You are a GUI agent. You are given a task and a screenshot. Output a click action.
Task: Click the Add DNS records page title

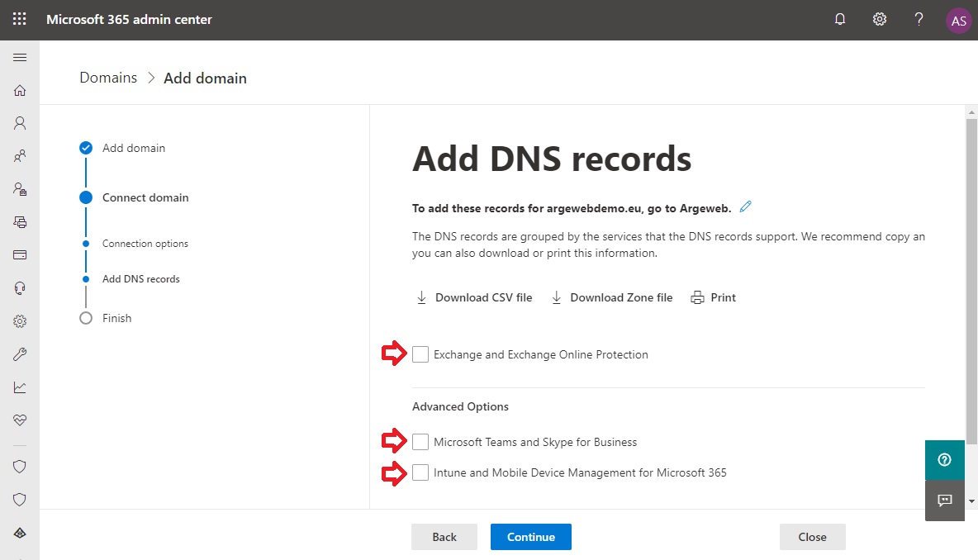click(x=552, y=159)
